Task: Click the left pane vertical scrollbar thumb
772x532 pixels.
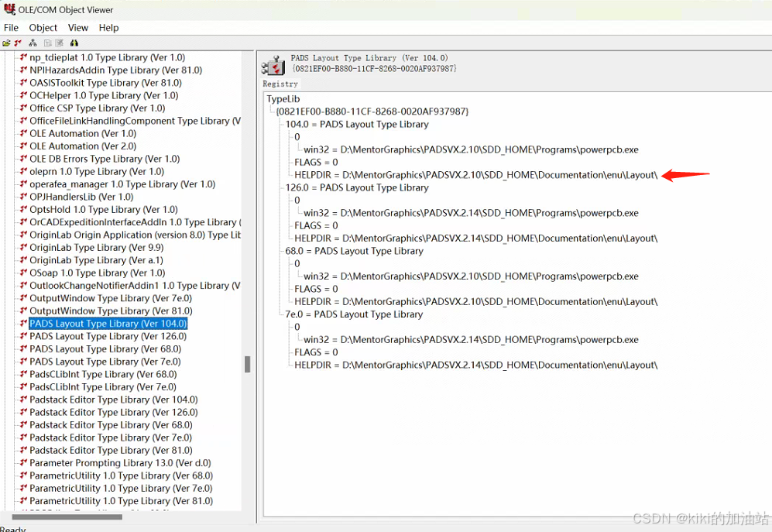Action: (x=248, y=364)
